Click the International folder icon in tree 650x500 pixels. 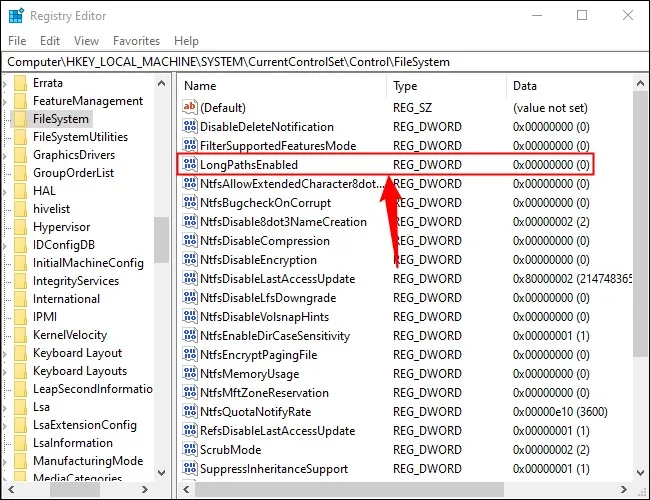pos(20,299)
